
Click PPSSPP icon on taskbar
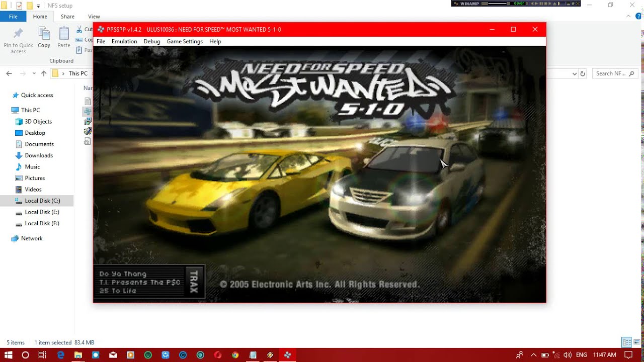coord(287,355)
